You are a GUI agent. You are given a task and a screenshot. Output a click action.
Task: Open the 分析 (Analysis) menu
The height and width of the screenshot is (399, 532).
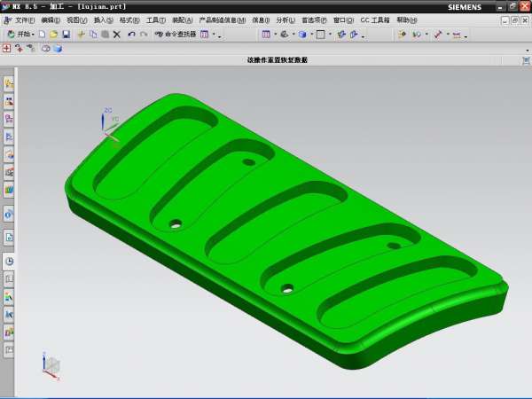(x=286, y=20)
